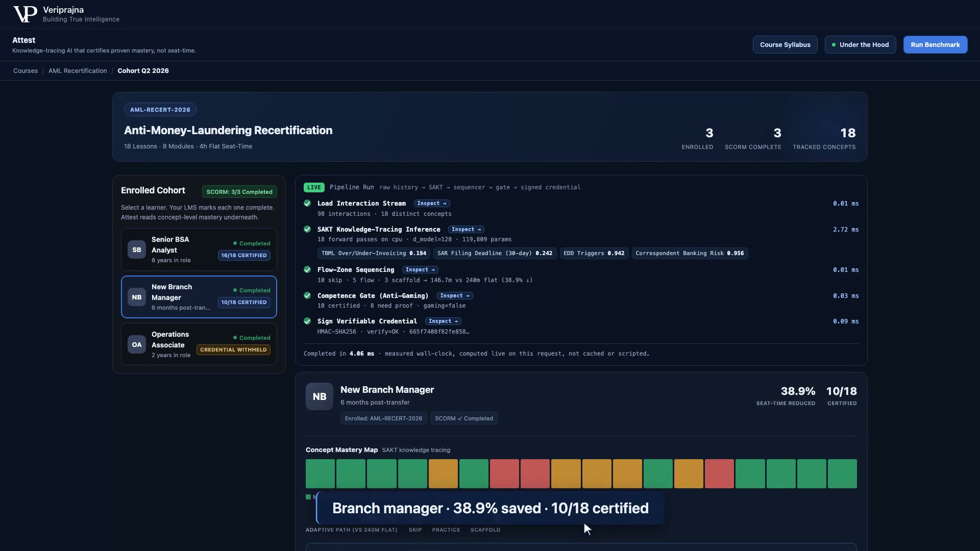The height and width of the screenshot is (551, 980).
Task: Run the benchmark
Action: (x=935, y=45)
